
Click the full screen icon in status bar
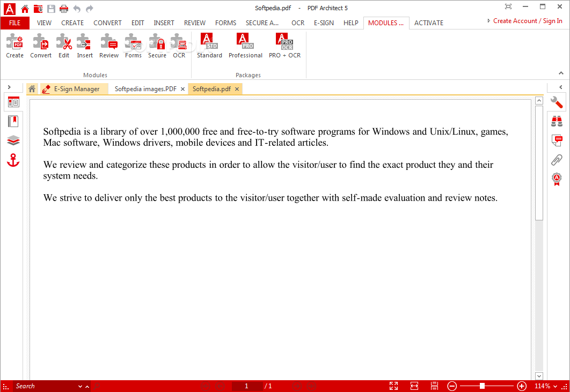click(394, 386)
